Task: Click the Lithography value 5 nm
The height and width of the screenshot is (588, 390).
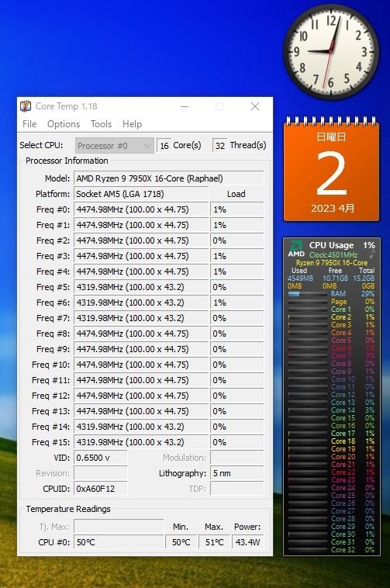Action: [236, 473]
